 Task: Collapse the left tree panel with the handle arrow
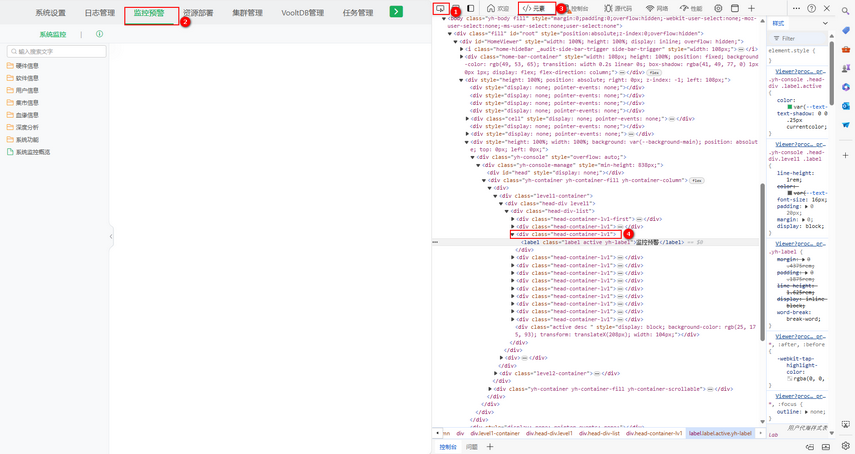[111, 236]
